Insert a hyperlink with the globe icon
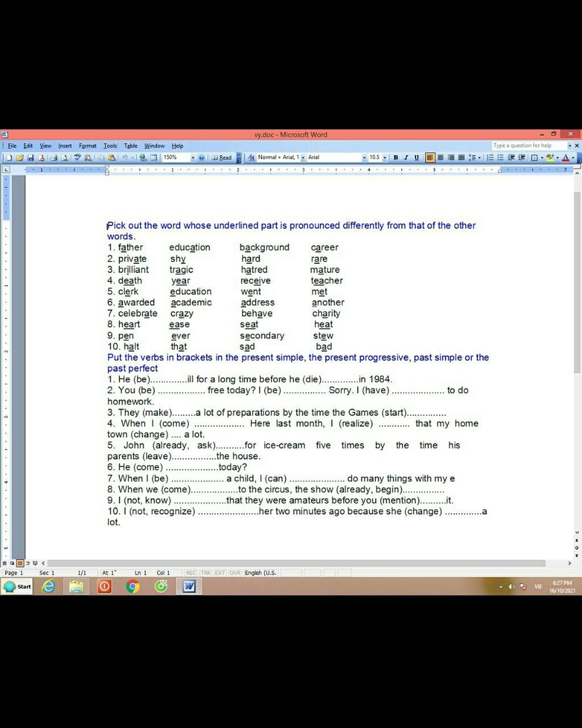The image size is (582, 728). [143, 158]
